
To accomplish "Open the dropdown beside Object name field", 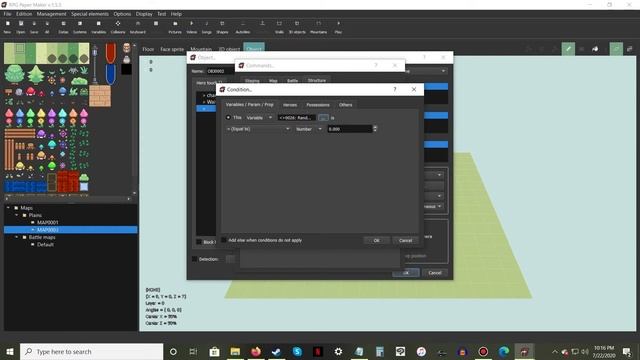I will pyautogui.click(x=443, y=71).
